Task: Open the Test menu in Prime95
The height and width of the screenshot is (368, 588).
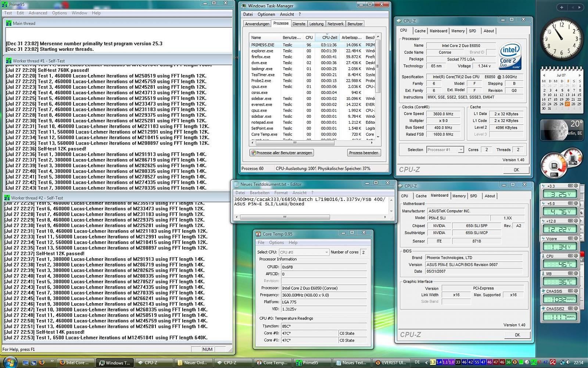Action: (8, 13)
